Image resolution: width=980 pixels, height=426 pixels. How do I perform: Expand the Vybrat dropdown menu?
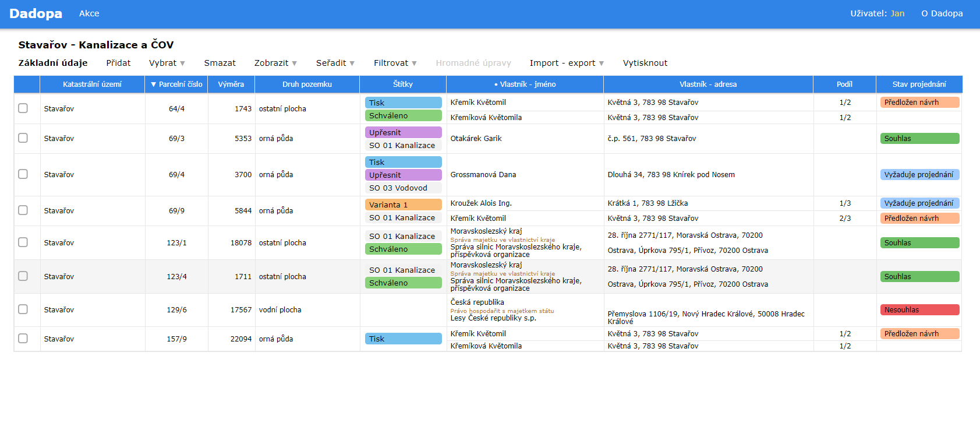point(167,63)
